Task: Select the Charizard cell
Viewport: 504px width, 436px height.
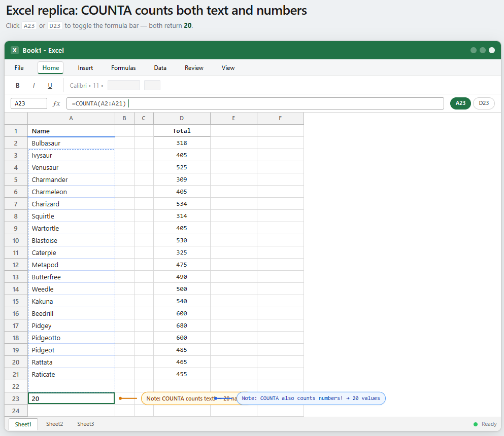Action: click(71, 204)
